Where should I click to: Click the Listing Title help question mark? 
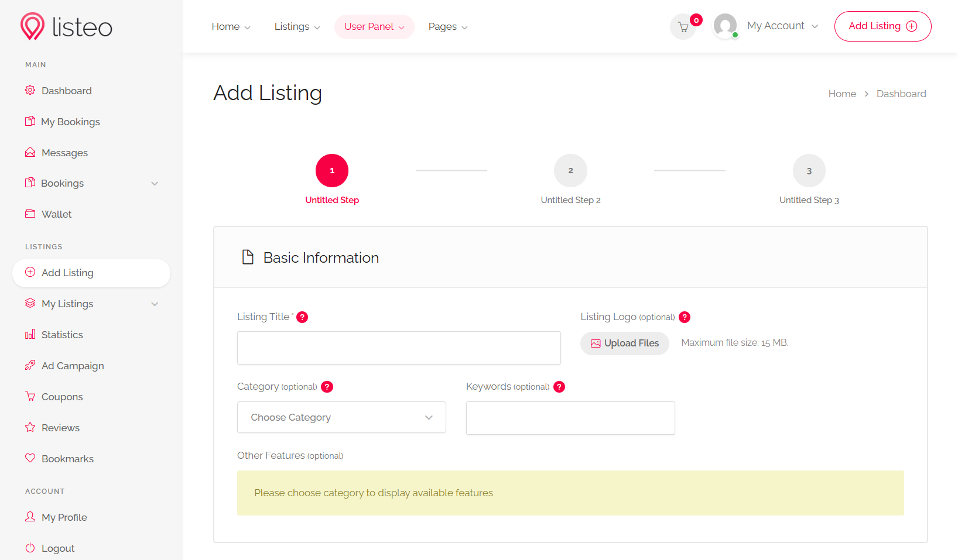tap(302, 317)
